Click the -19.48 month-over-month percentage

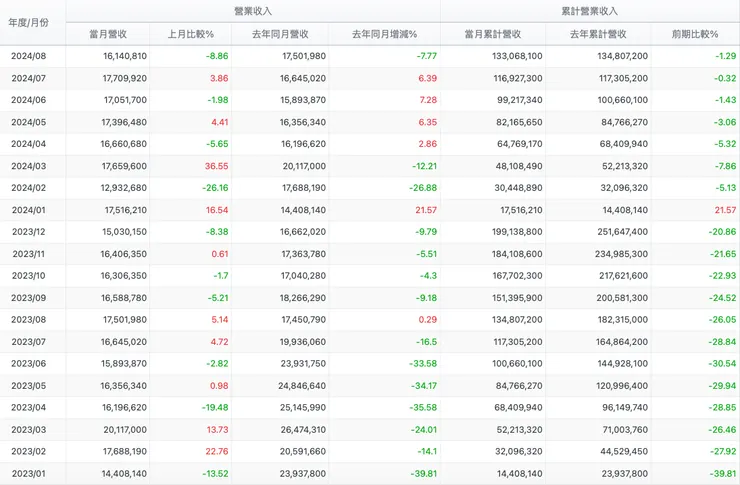[x=215, y=407]
